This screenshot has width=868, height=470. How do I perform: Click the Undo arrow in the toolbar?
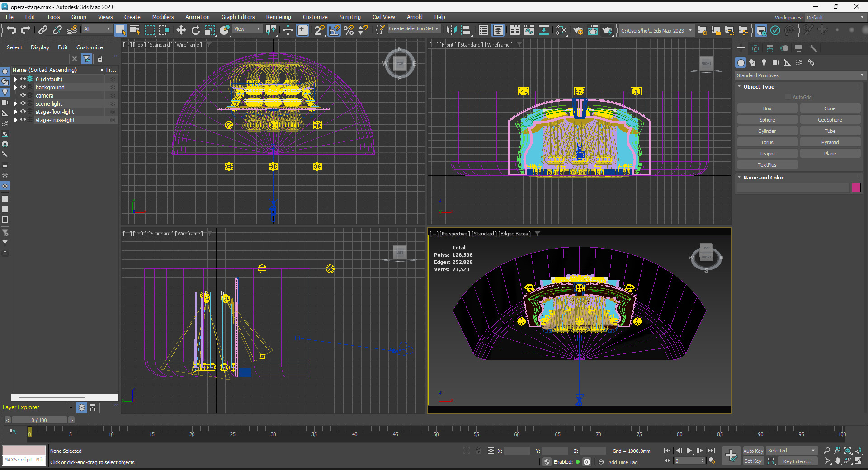point(11,30)
